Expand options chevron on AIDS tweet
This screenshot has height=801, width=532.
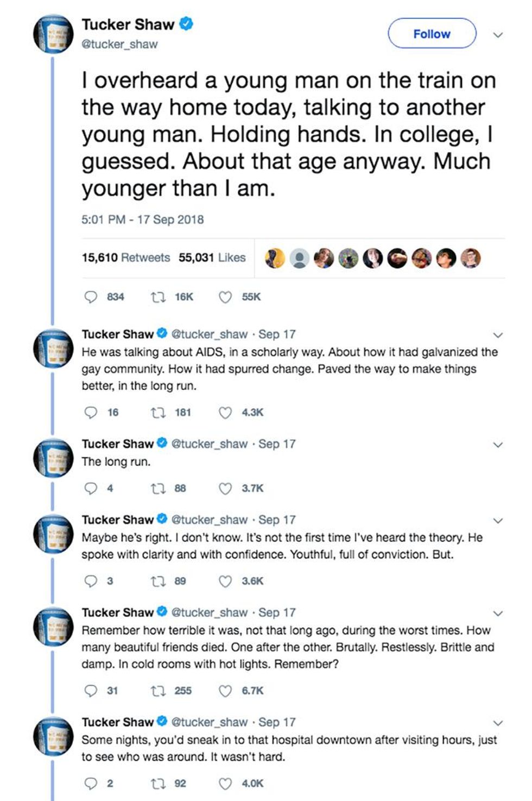point(498,335)
